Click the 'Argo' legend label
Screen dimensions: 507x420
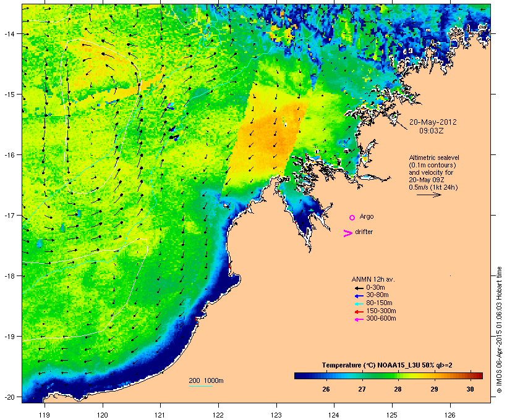[367, 216]
